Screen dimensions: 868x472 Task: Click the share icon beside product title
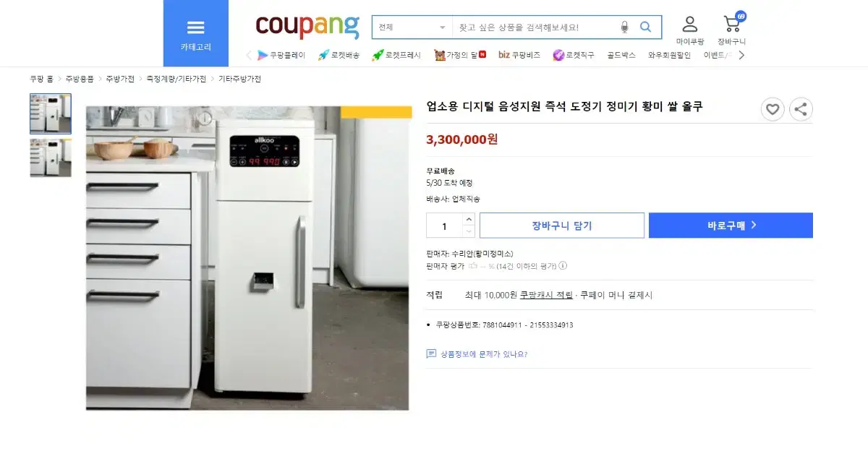(x=801, y=109)
